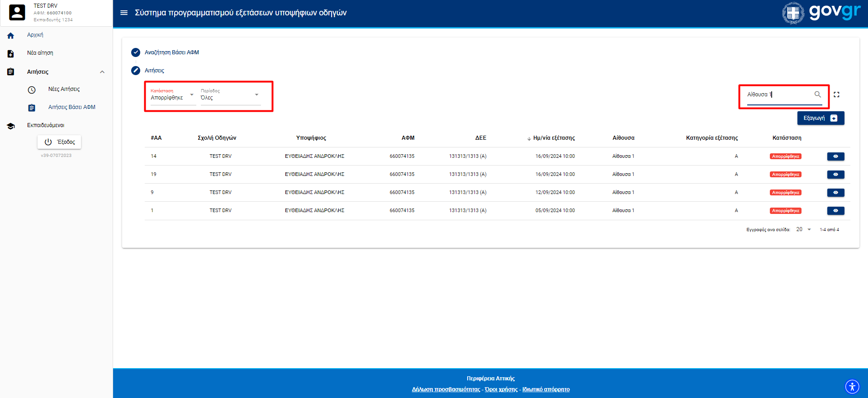868x398 pixels.
Task: Click the home icon beside Αρχική
Action: tap(11, 35)
